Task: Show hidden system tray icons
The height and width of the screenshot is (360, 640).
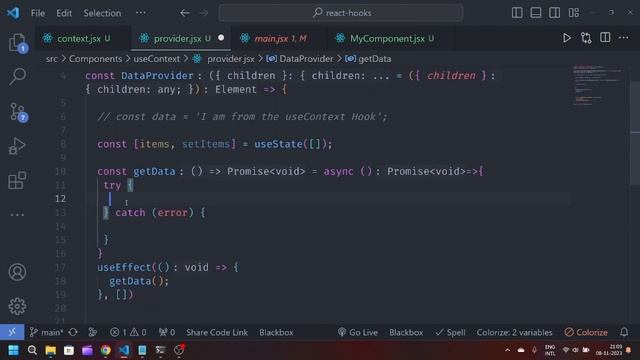Action: [507, 350]
